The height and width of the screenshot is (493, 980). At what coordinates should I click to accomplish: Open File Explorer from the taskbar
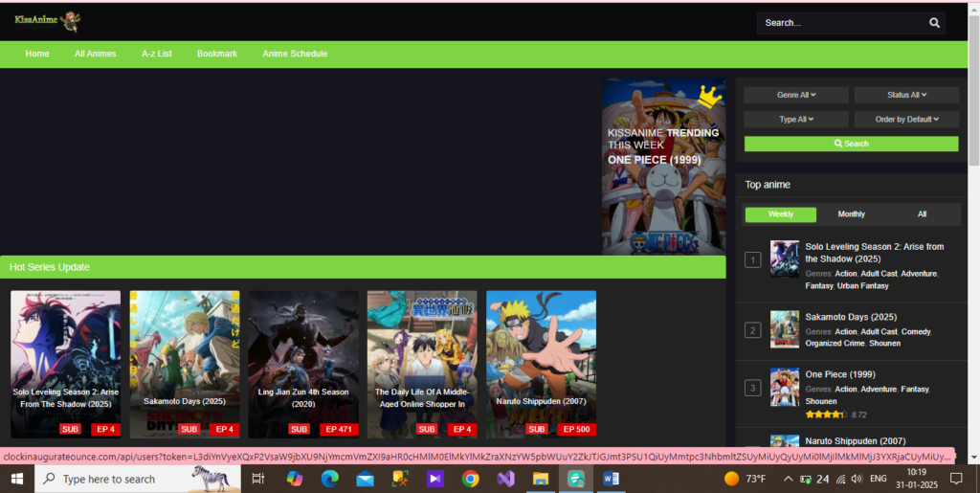(541, 479)
